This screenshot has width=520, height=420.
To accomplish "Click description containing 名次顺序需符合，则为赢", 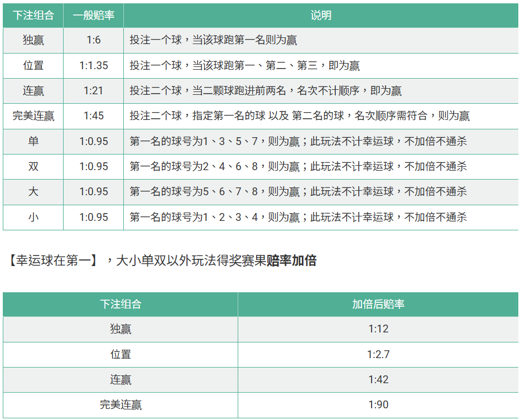I will 300,115.
